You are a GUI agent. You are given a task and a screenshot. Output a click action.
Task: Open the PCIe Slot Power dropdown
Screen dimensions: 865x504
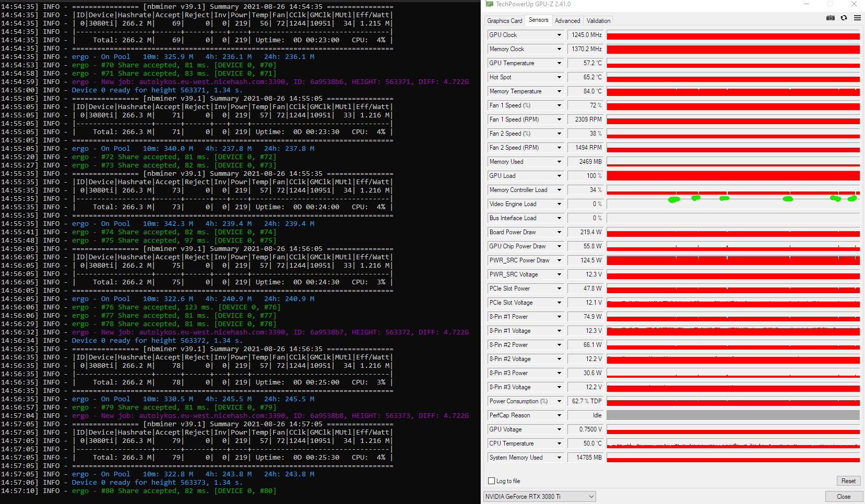[559, 289]
